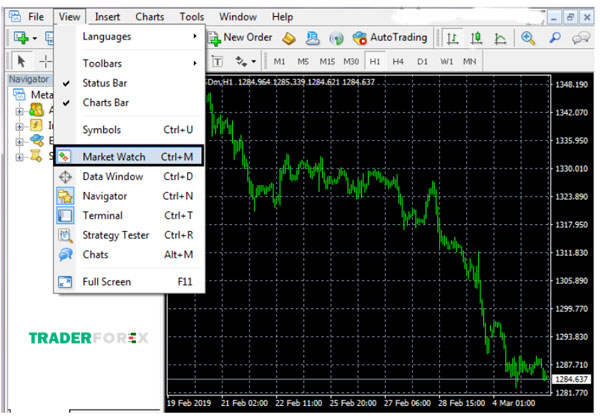Click the New Order button
This screenshot has height=416, width=600.
click(x=240, y=38)
